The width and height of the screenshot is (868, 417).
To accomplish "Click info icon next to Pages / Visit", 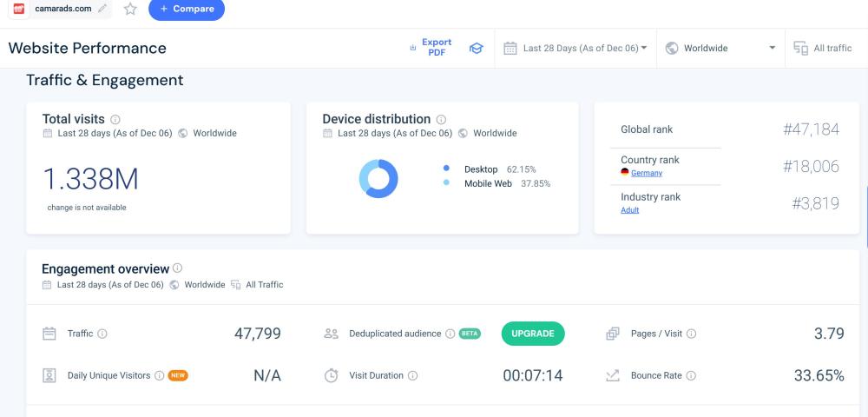I will click(692, 334).
